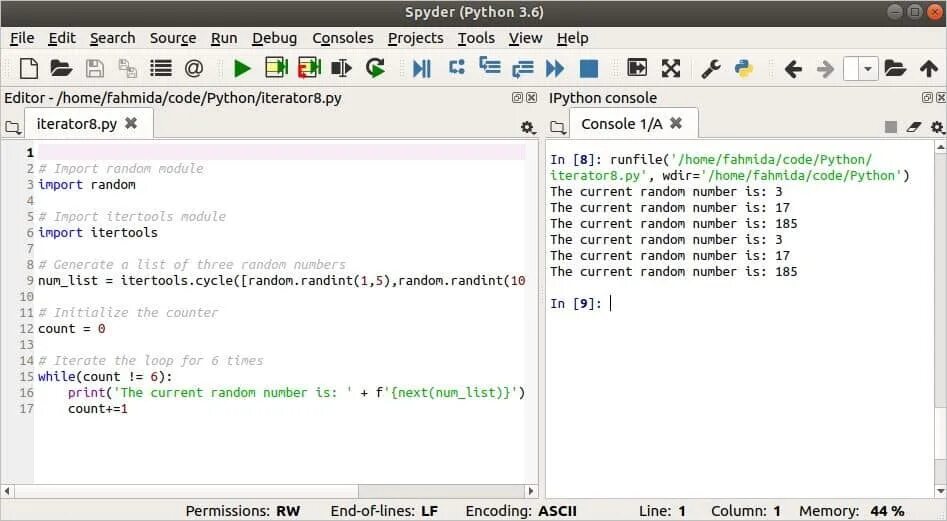947x521 pixels.
Task: Click the @ symbol finder icon
Action: click(193, 68)
